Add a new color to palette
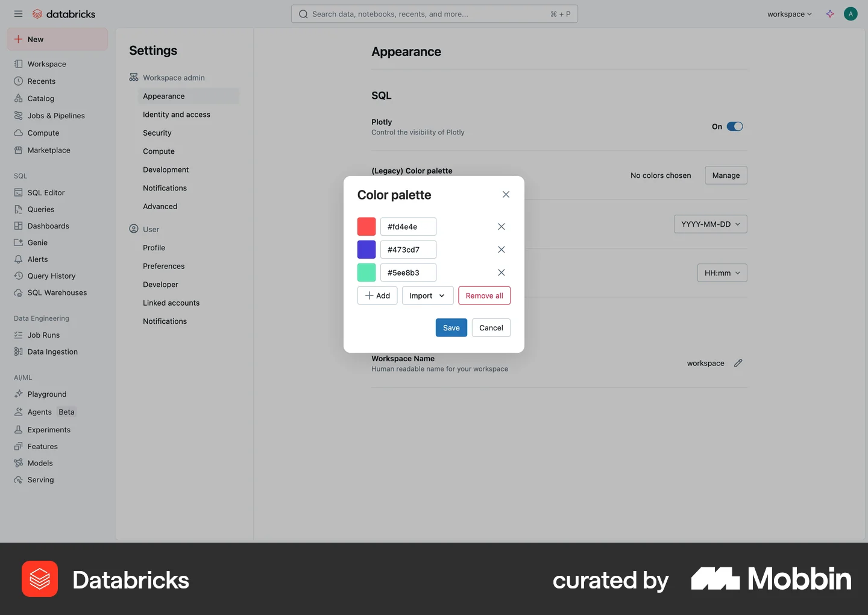 tap(377, 295)
